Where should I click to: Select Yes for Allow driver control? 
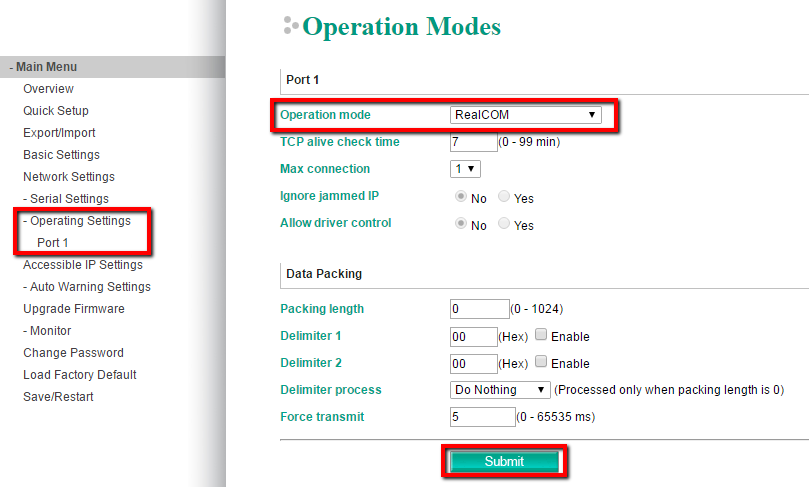[504, 225]
